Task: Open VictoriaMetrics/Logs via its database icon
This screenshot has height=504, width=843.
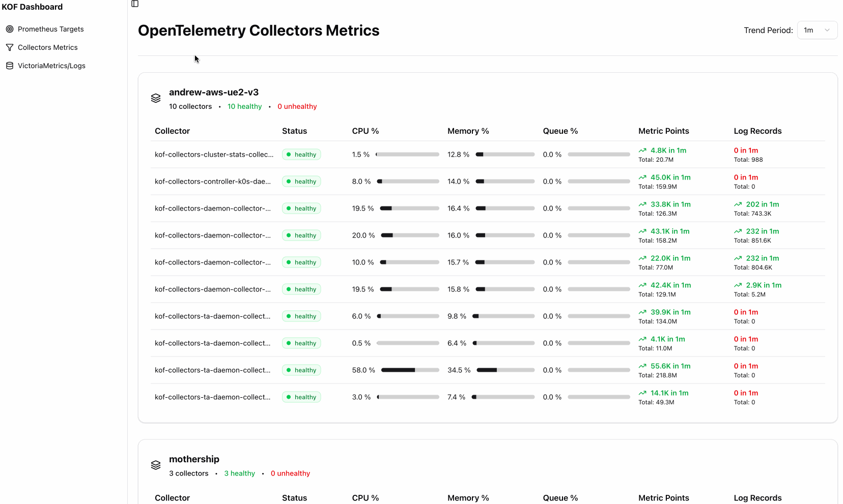Action: point(9,65)
